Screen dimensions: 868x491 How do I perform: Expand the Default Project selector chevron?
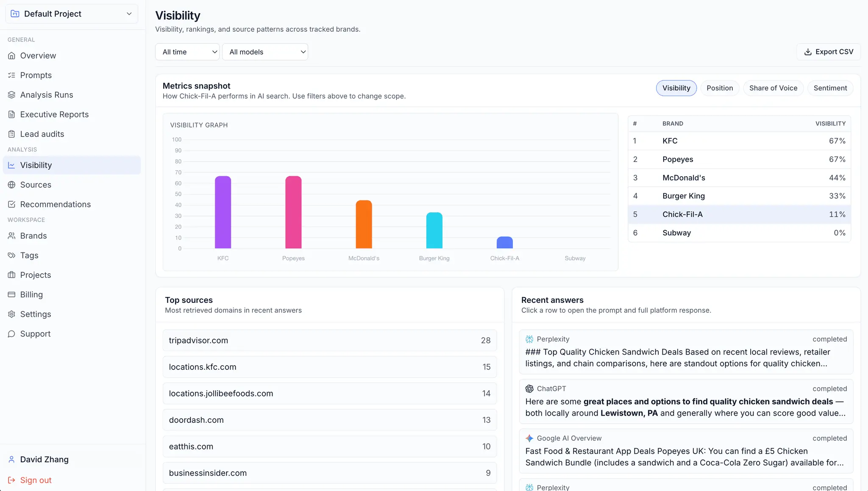coord(129,14)
